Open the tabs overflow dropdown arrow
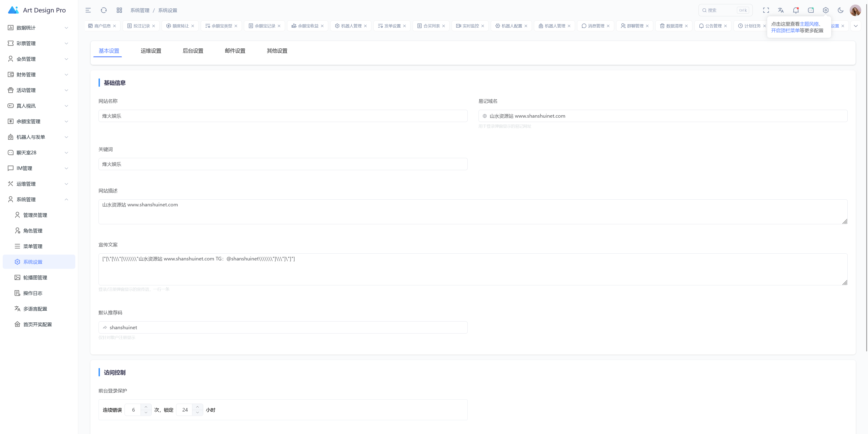868x434 pixels. (x=856, y=26)
